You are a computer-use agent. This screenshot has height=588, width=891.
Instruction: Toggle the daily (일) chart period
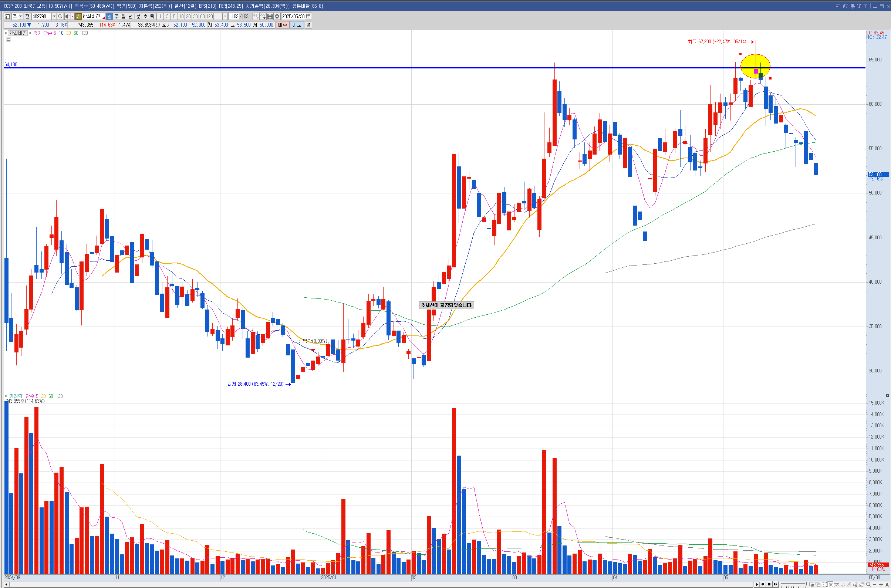coord(109,17)
